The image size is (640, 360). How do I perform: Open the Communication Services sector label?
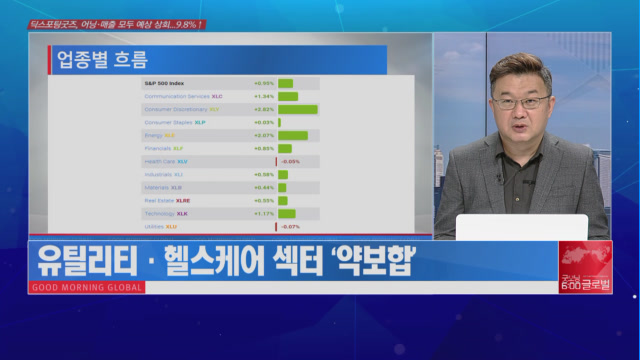click(177, 96)
